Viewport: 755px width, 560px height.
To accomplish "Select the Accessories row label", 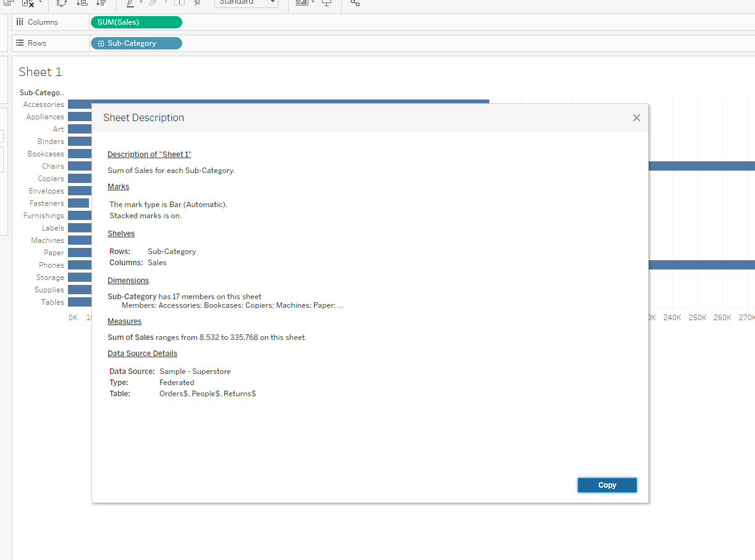I will [43, 104].
